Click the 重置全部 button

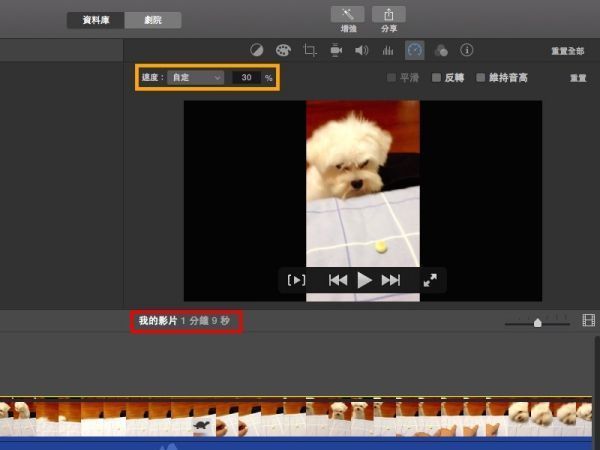click(567, 51)
